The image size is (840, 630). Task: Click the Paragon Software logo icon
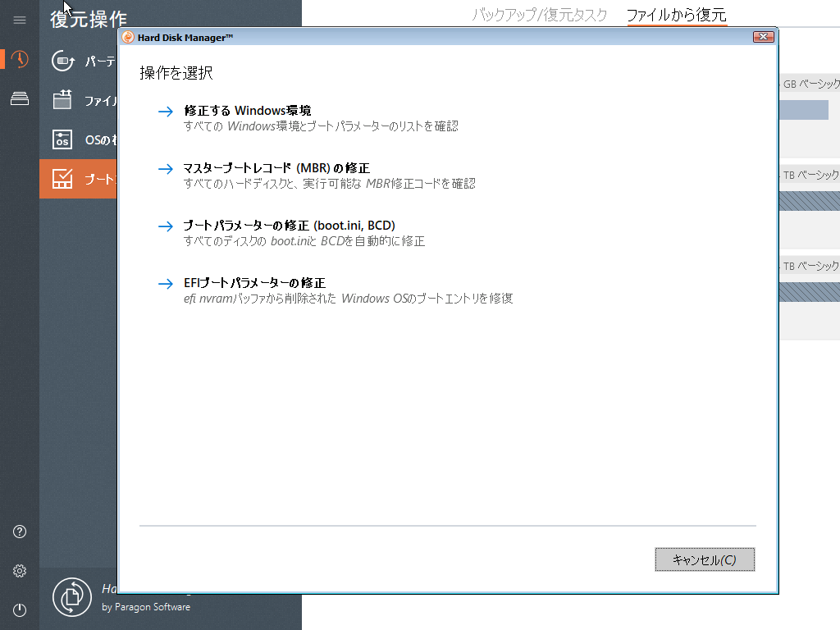pos(72,597)
